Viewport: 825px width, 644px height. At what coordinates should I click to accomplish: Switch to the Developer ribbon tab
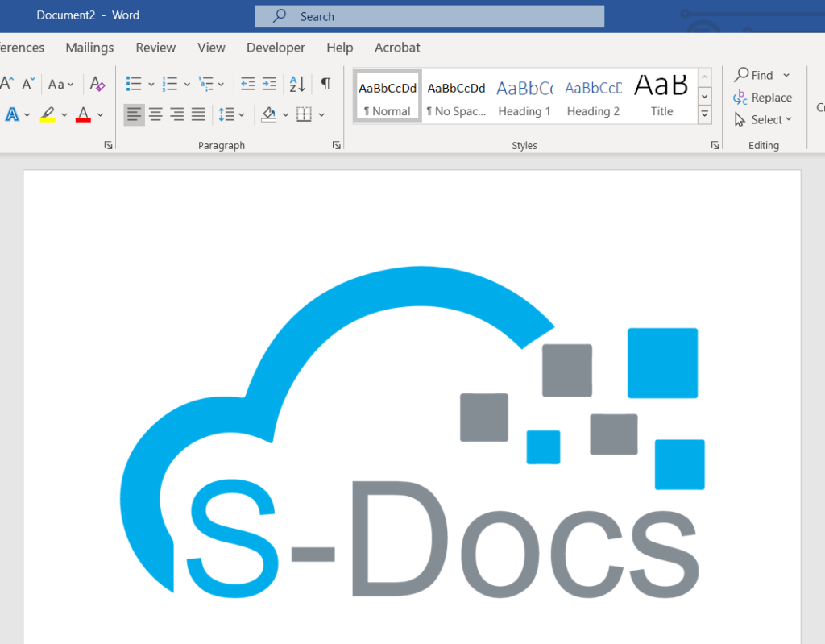coord(276,48)
